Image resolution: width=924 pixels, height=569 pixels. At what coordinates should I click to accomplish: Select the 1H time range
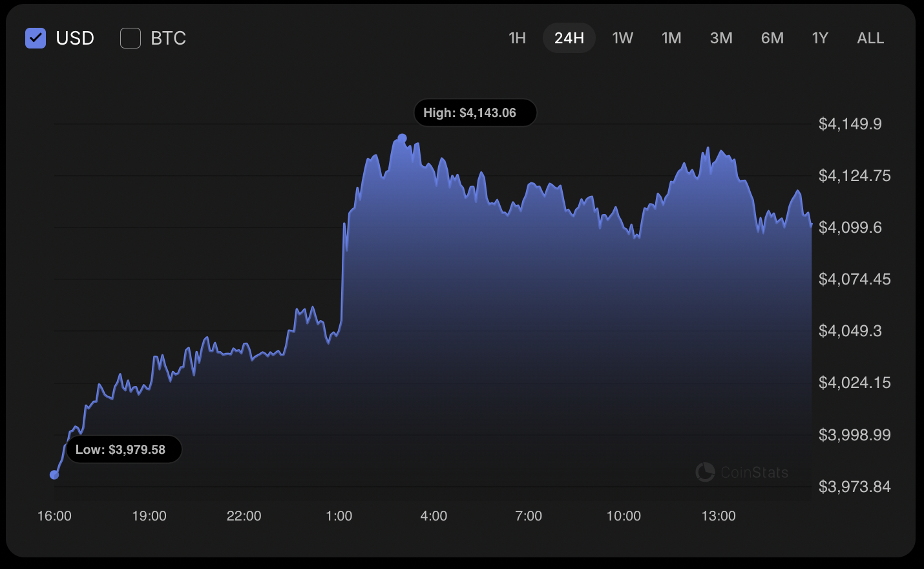click(517, 38)
